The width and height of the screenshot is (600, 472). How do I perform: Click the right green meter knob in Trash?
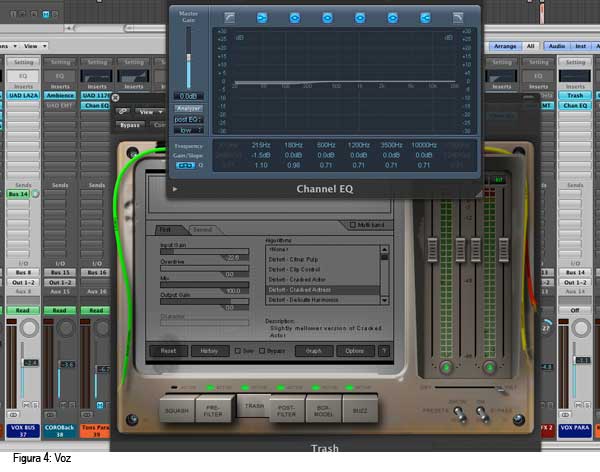(x=489, y=367)
